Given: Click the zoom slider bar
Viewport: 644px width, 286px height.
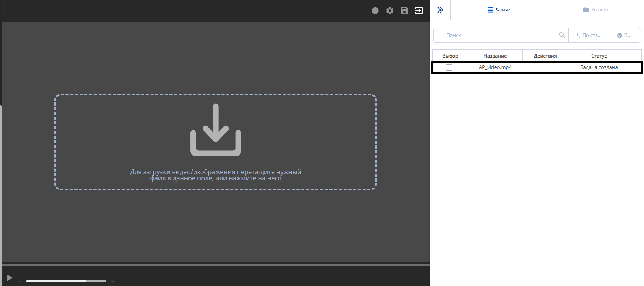Looking at the screenshot, I should 66,281.
